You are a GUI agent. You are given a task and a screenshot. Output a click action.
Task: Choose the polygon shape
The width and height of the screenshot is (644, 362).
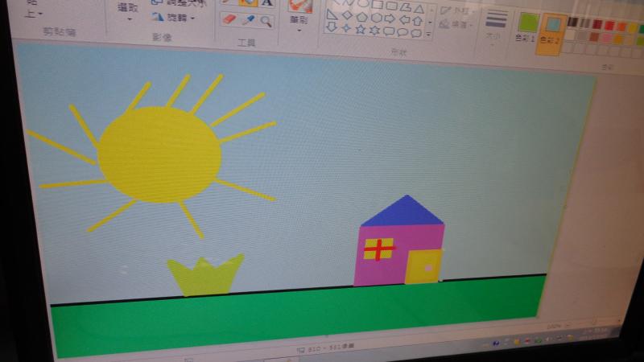click(x=406, y=7)
